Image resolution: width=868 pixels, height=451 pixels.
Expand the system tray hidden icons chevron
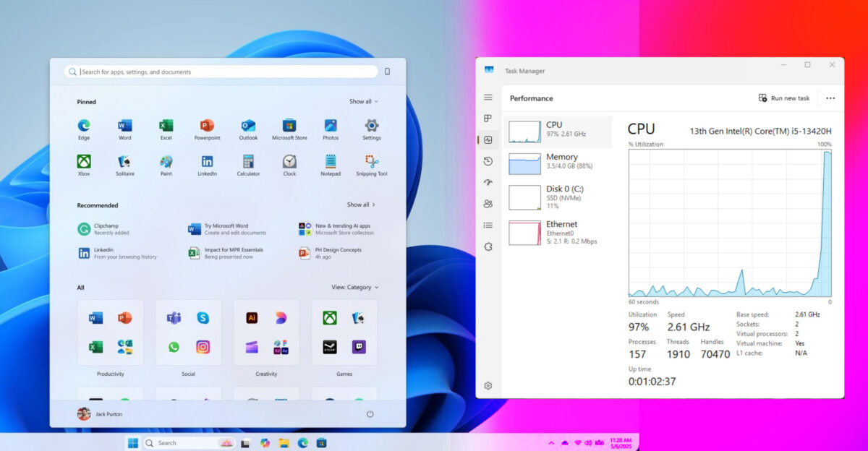pos(551,443)
